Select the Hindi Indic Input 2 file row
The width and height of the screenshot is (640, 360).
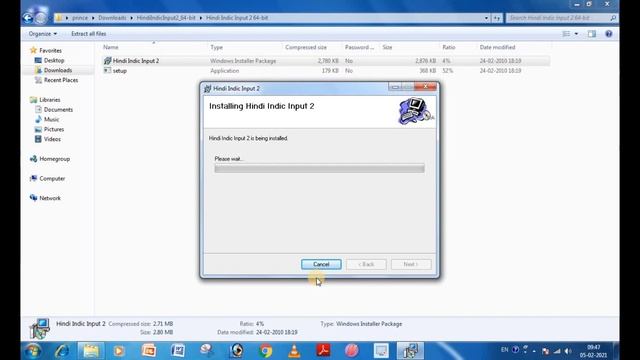pos(326,61)
